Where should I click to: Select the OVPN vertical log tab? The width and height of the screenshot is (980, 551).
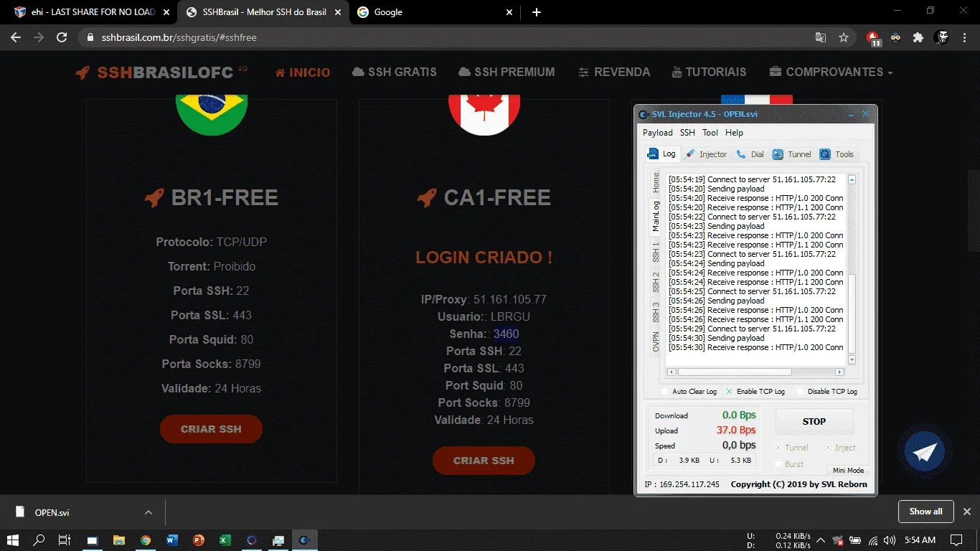[656, 342]
